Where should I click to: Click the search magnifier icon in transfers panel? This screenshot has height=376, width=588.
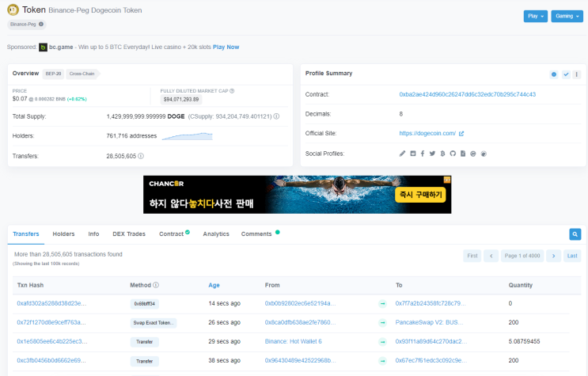tap(575, 234)
